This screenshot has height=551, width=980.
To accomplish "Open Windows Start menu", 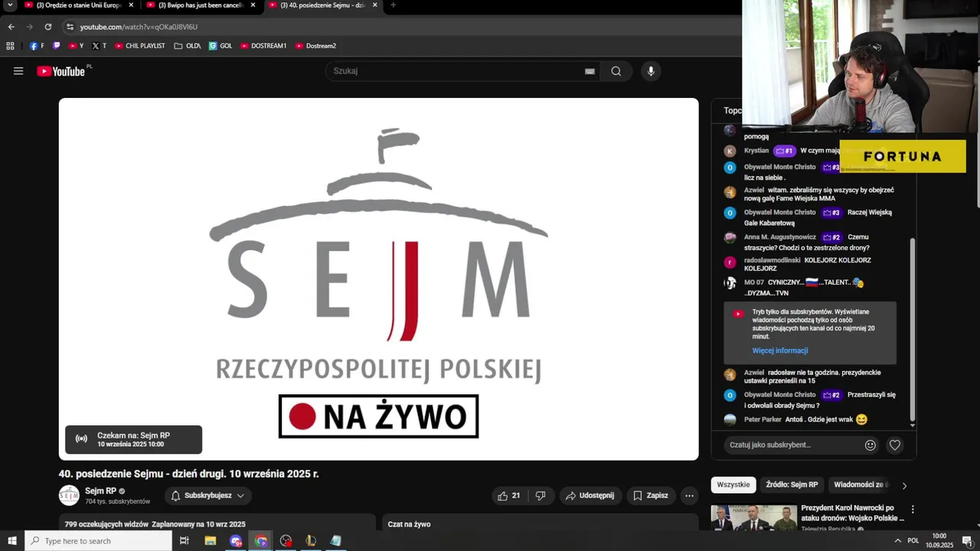I will (11, 541).
